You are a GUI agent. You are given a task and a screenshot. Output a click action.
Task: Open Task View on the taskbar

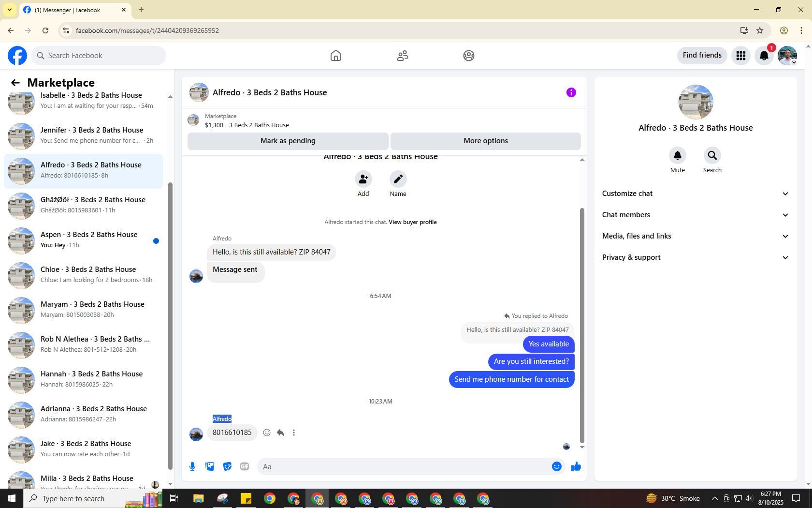tap(174, 498)
